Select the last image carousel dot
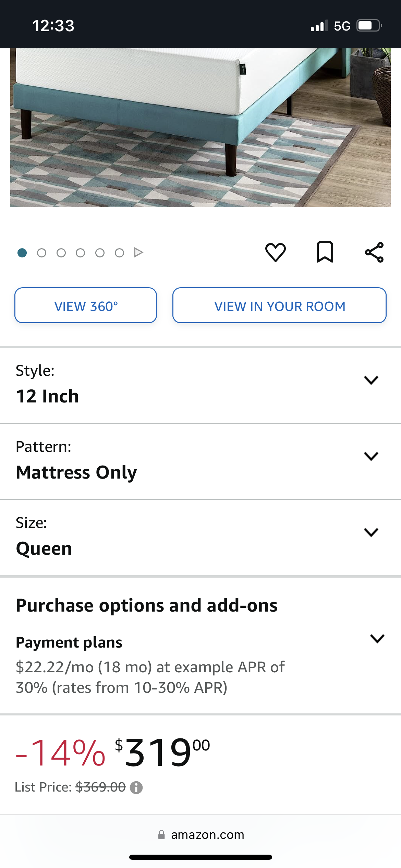 [119, 253]
